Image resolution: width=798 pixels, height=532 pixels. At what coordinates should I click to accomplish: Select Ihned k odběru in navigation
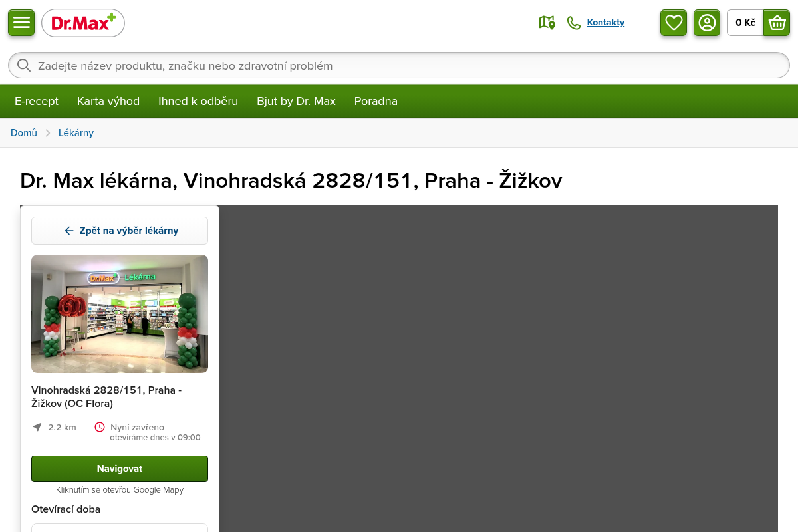(x=198, y=101)
